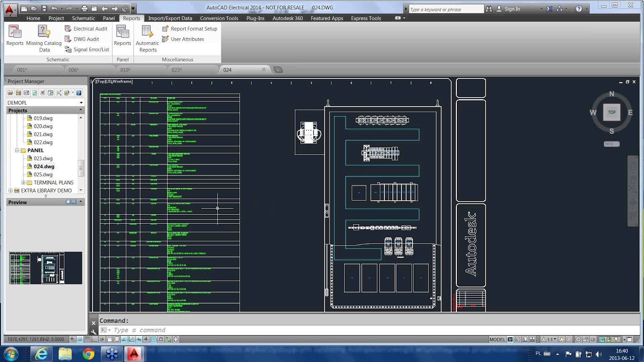Click Sign In link

[x=512, y=9]
